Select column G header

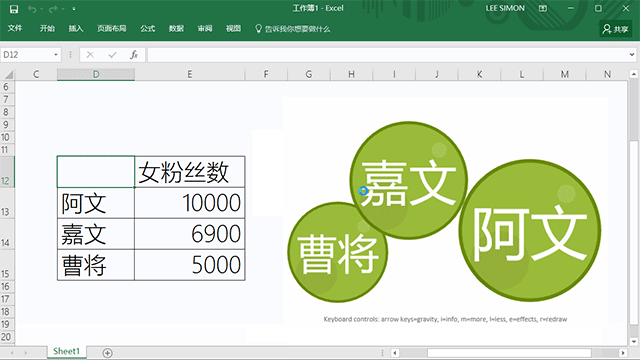(309, 74)
